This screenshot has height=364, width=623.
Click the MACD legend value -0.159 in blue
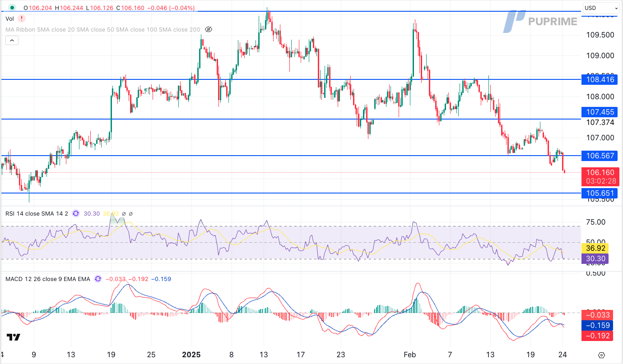click(161, 279)
